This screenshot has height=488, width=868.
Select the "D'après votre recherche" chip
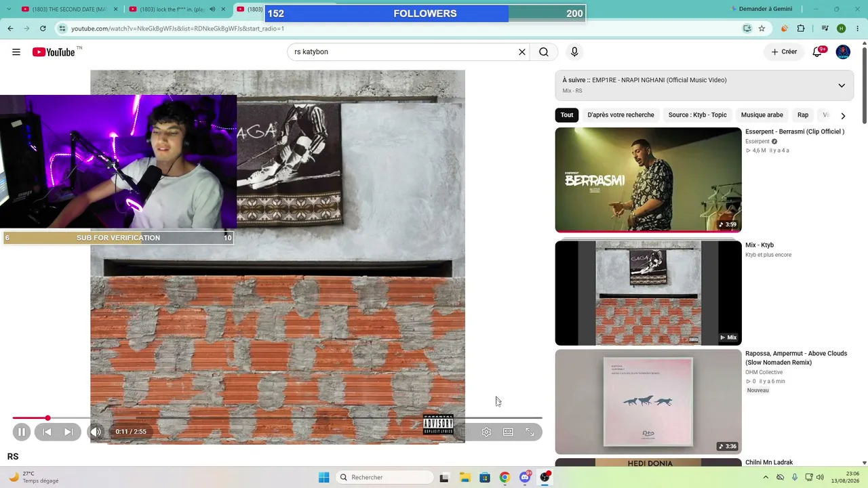coord(620,115)
